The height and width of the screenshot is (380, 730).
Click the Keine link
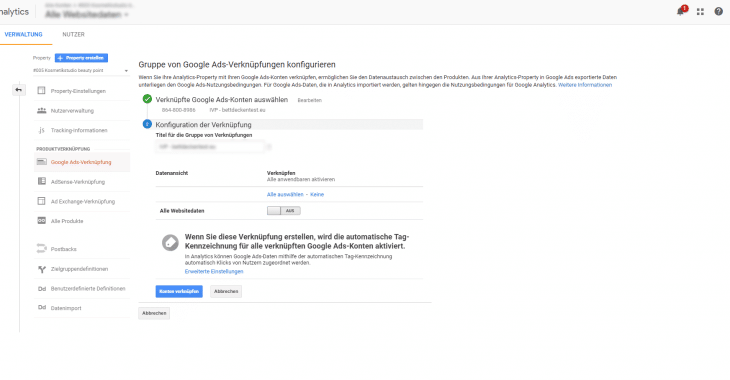pyautogui.click(x=317, y=194)
